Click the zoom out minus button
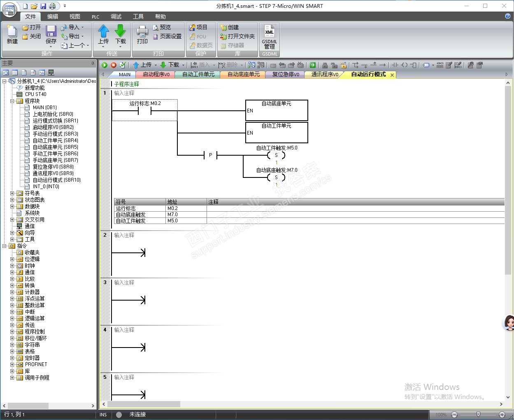This screenshot has width=514, height=420. 454,415
